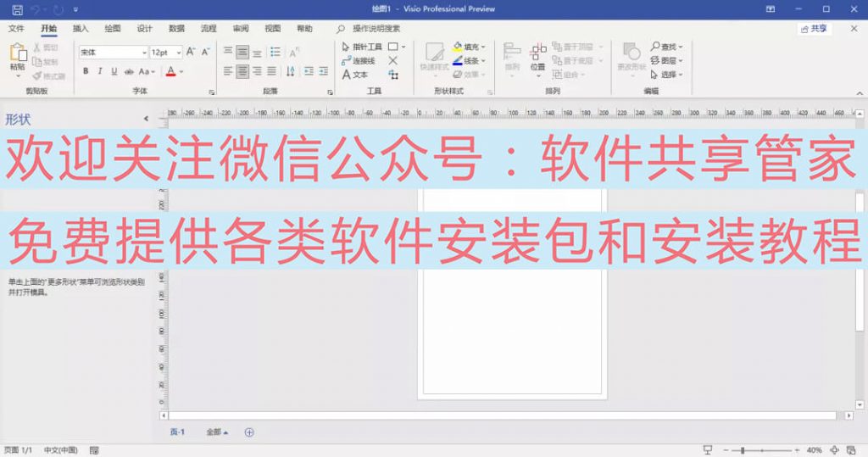Click the Cut (剪切) scissors button

coord(46,47)
